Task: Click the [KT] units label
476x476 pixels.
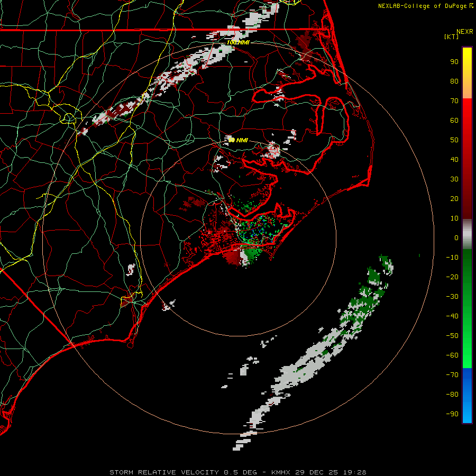Action: [x=452, y=36]
